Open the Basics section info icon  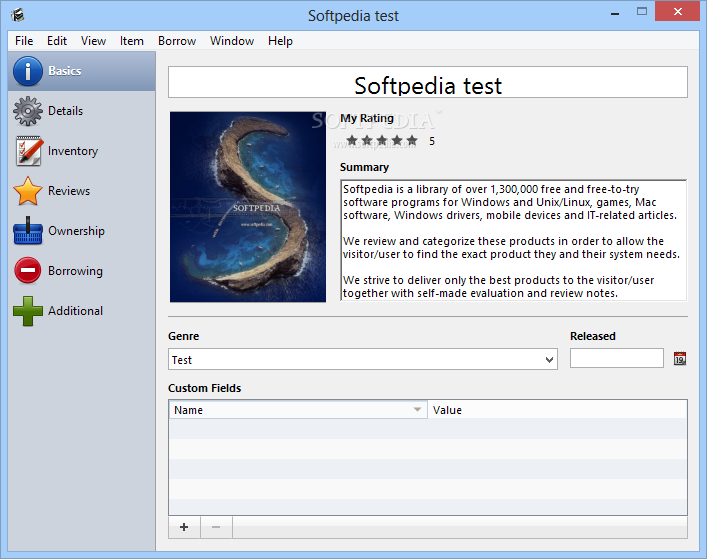(x=28, y=71)
